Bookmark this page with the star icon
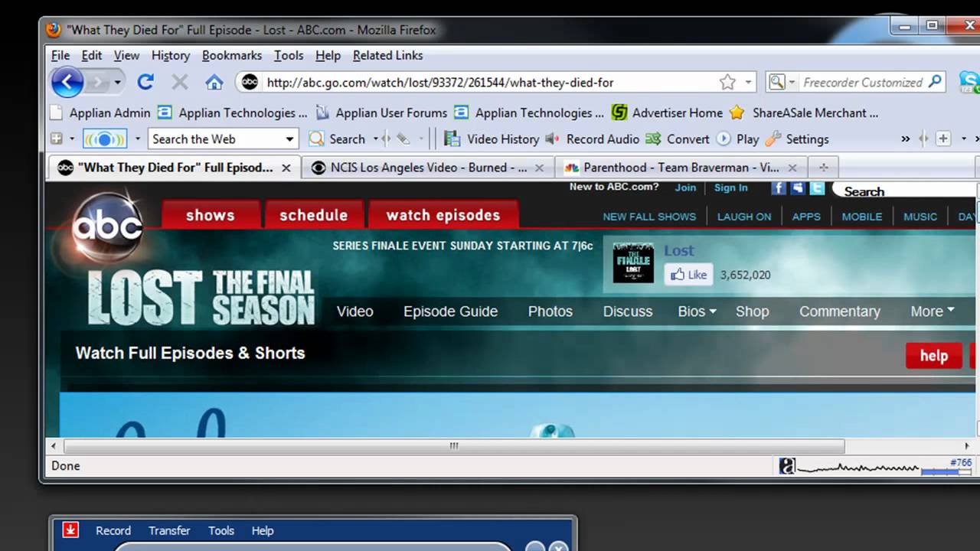The image size is (980, 551). [x=727, y=82]
